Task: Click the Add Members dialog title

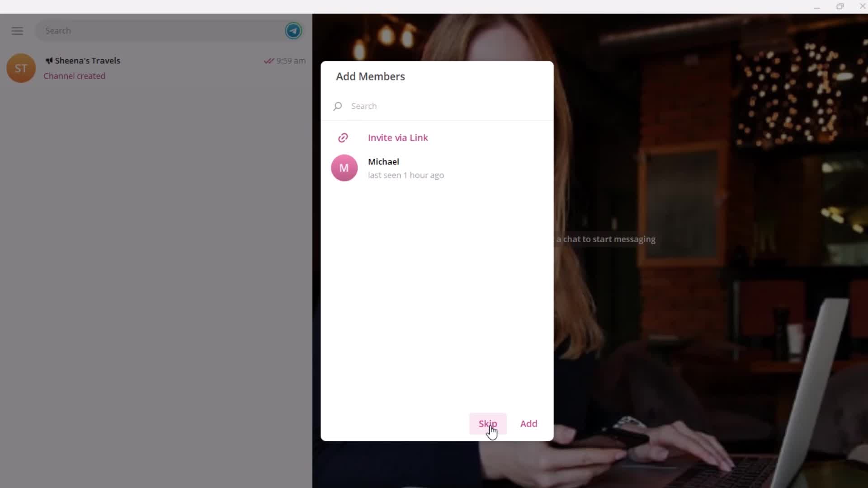Action: (371, 76)
